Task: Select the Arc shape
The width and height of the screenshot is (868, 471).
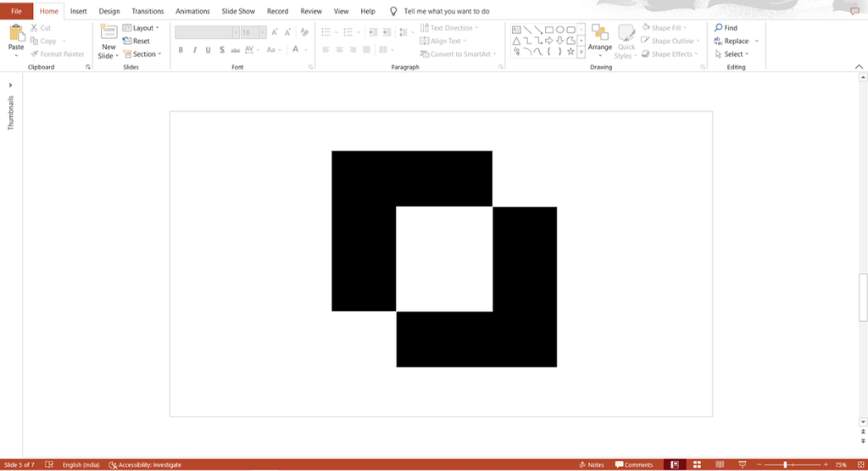Action: (x=527, y=52)
